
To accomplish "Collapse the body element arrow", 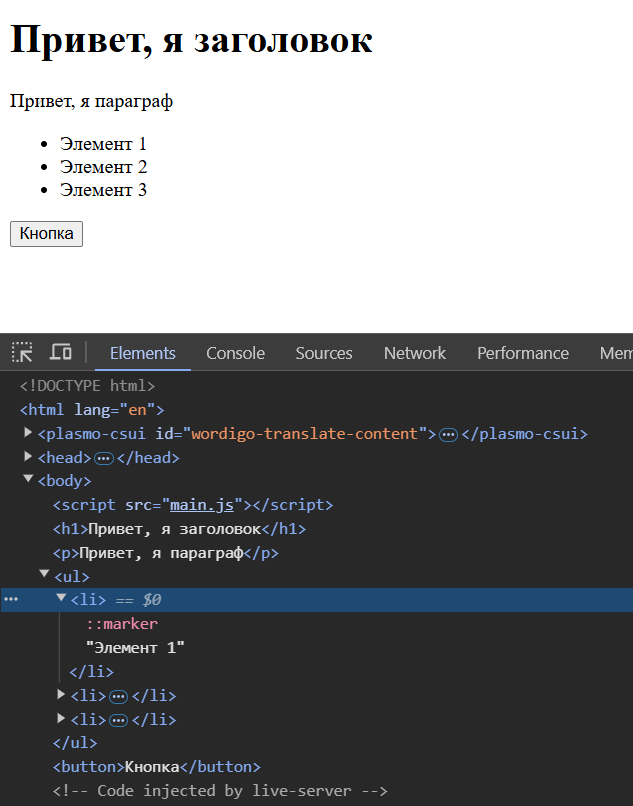I will [28, 480].
